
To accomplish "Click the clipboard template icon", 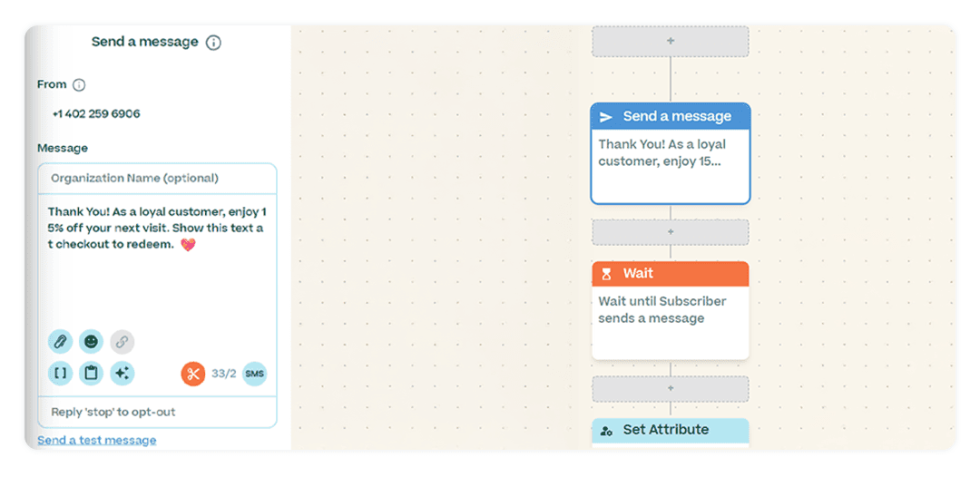I will pos(92,374).
